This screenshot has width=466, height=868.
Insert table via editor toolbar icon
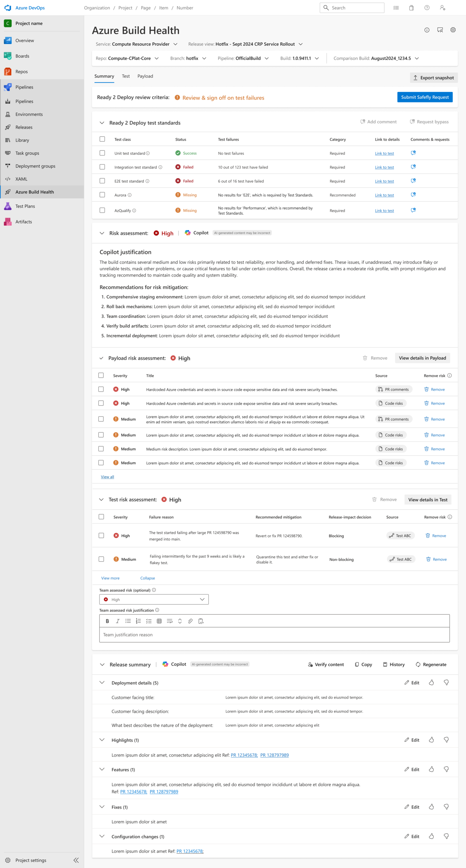click(x=159, y=621)
